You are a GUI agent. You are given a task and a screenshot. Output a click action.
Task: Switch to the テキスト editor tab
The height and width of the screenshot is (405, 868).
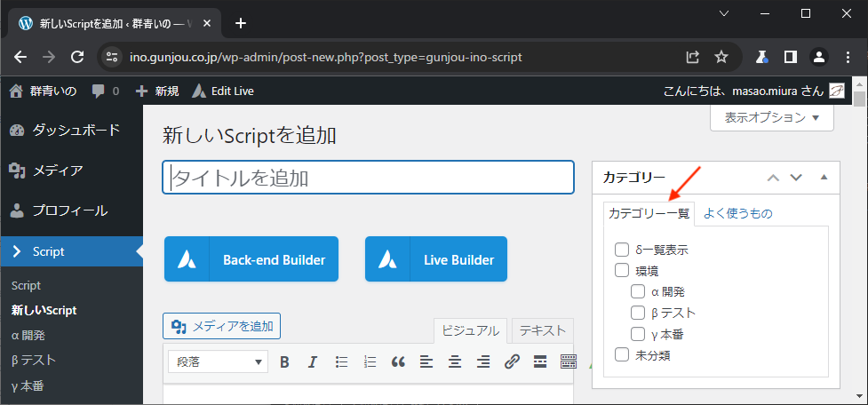[x=542, y=330]
